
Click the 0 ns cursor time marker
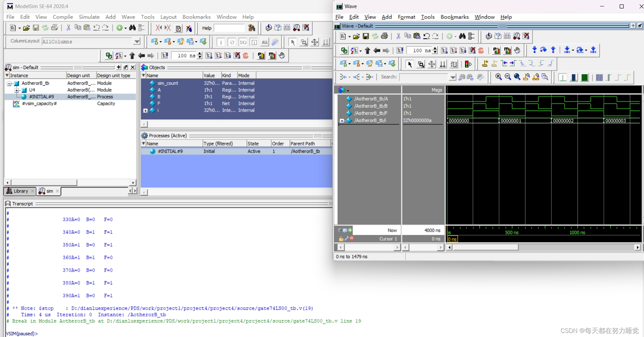tap(452, 239)
